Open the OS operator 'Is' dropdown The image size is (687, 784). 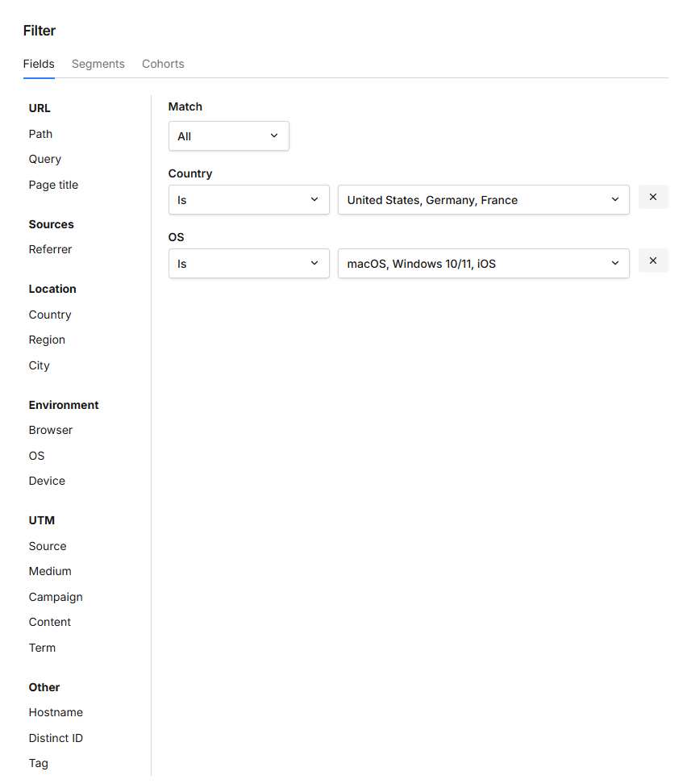click(248, 264)
